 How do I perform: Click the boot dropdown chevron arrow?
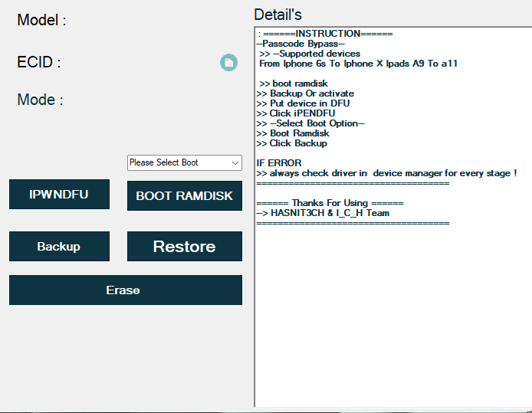pyautogui.click(x=235, y=162)
